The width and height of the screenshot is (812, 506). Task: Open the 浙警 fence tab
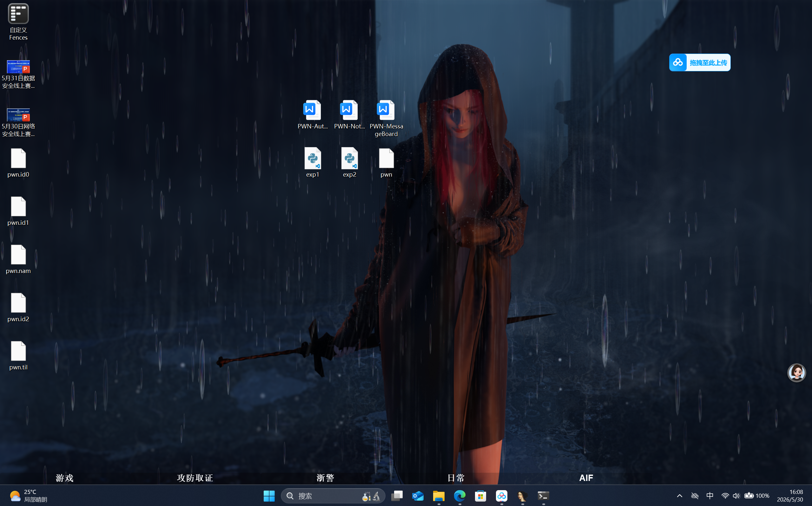tap(326, 478)
